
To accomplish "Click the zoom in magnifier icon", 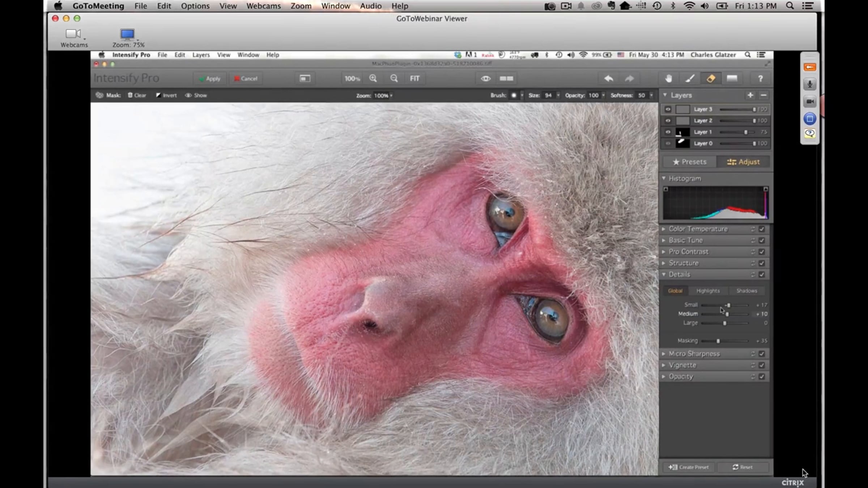I will 373,78.
